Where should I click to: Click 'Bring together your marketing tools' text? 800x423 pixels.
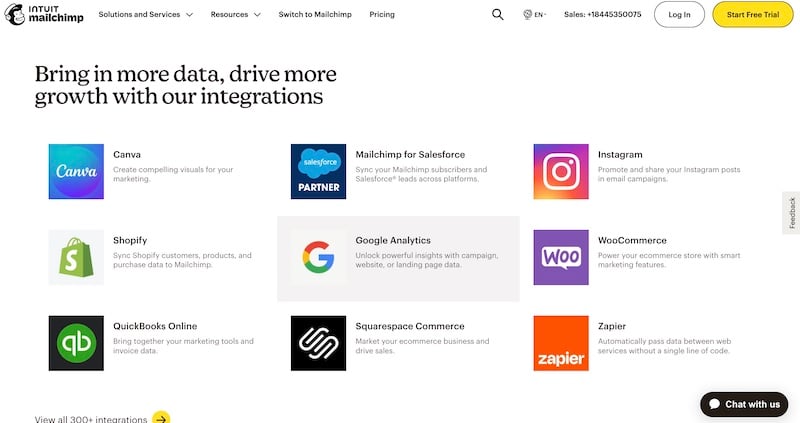tap(183, 345)
